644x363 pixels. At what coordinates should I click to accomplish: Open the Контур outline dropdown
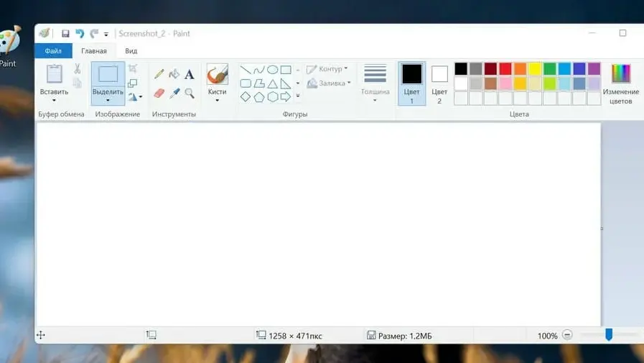point(327,69)
